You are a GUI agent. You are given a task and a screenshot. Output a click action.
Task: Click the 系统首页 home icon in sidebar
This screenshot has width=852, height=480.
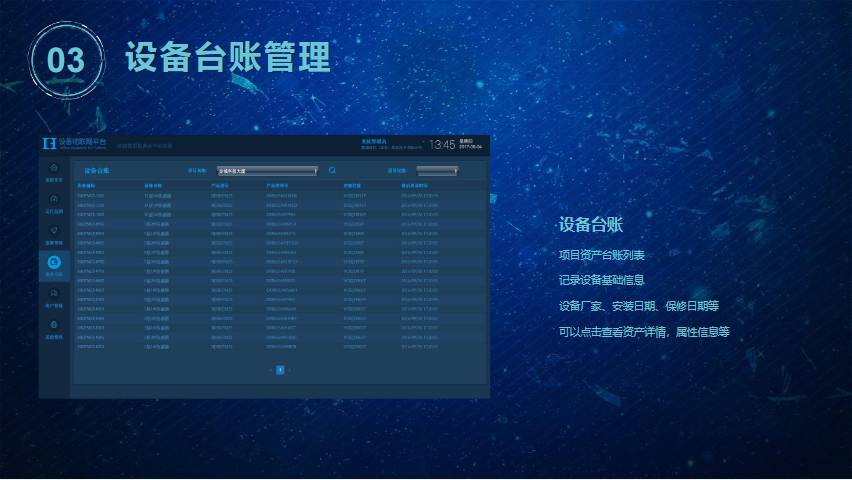click(x=54, y=168)
